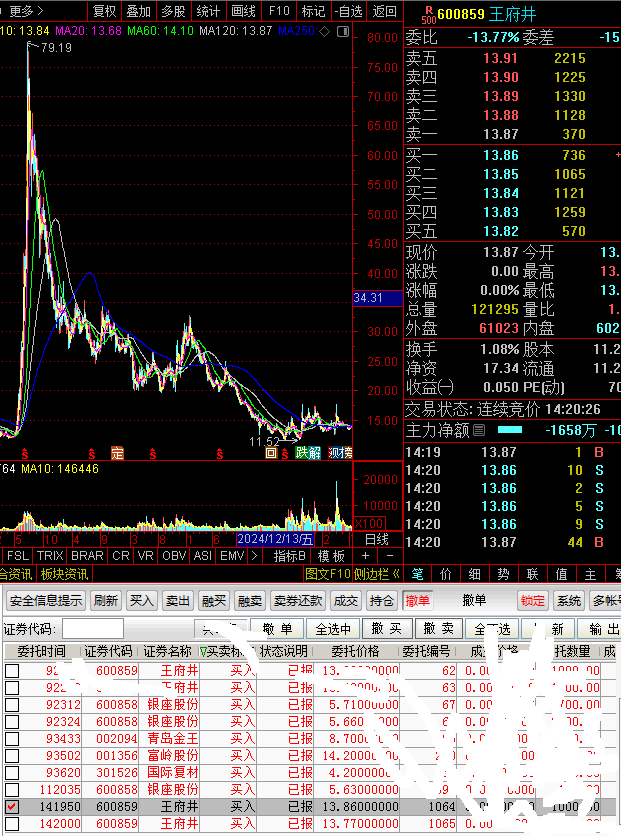Select the 笔 tab in quote panel

(x=418, y=574)
